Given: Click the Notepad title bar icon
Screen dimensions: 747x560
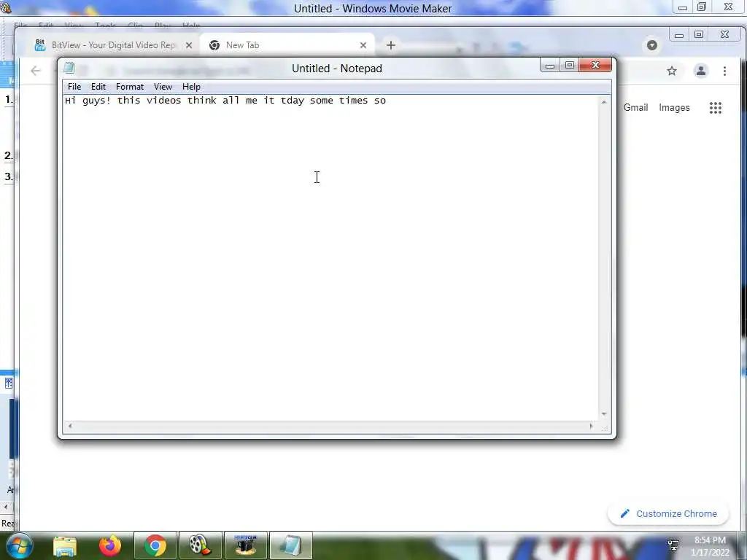Looking at the screenshot, I should pyautogui.click(x=69, y=68).
